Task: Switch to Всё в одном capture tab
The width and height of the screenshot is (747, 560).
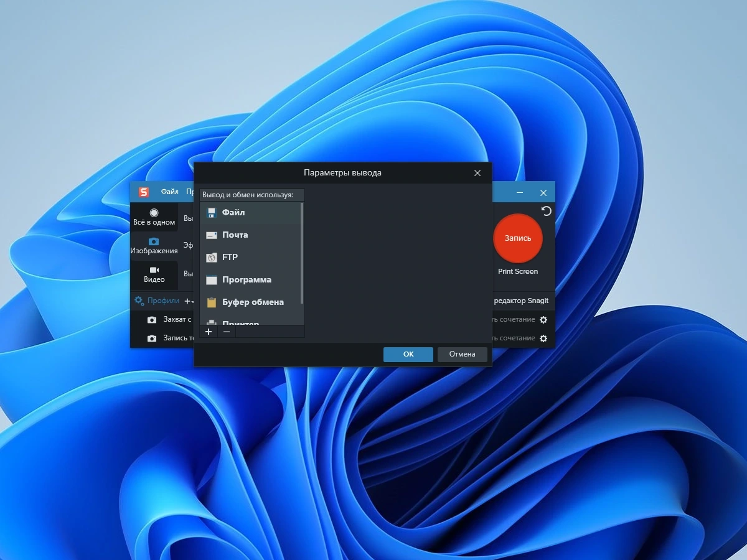Action: point(154,217)
